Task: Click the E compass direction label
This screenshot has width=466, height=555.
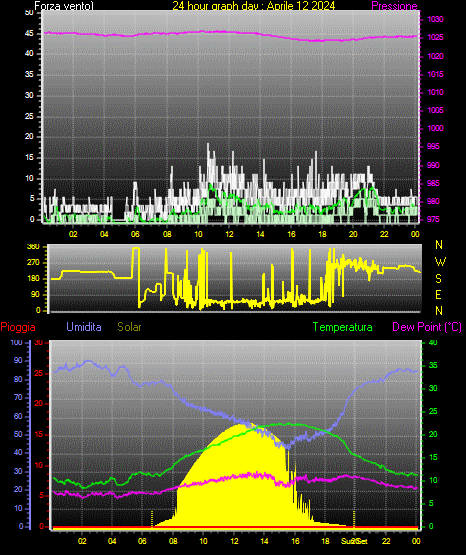Action: [438, 294]
